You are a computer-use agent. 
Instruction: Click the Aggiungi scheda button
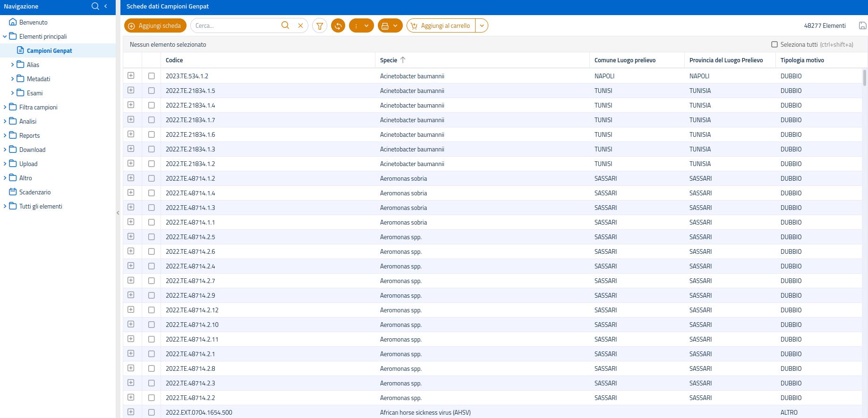click(x=155, y=26)
